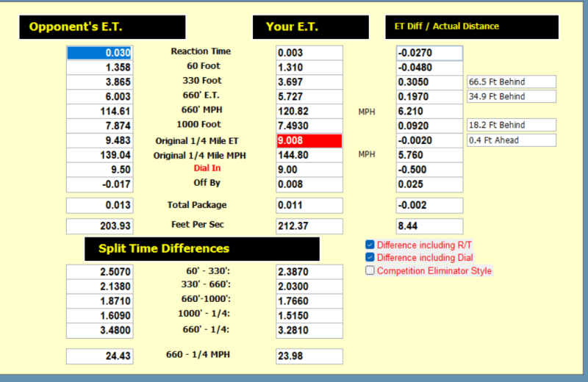The height and width of the screenshot is (382, 588).
Task: Click your 330'-660' split field 2.0300
Action: (x=309, y=286)
